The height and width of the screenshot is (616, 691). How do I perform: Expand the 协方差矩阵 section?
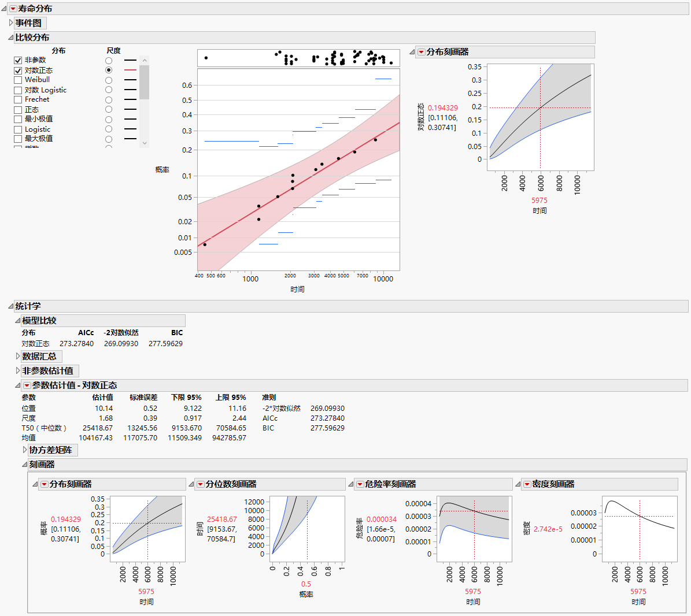pyautogui.click(x=25, y=450)
